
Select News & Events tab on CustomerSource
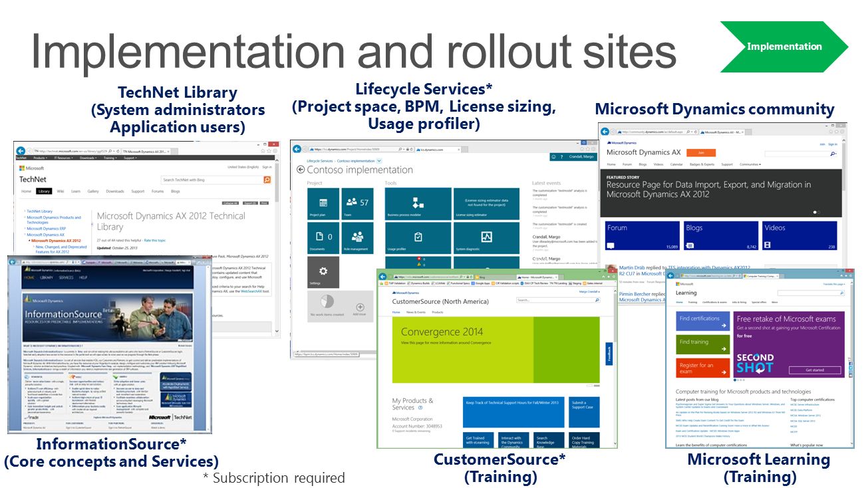click(416, 312)
